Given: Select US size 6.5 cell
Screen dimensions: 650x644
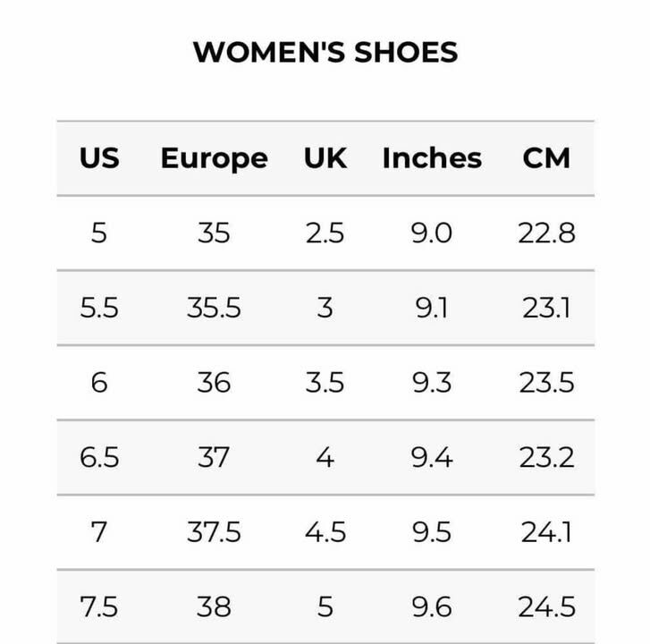Looking at the screenshot, I should click(x=98, y=458).
